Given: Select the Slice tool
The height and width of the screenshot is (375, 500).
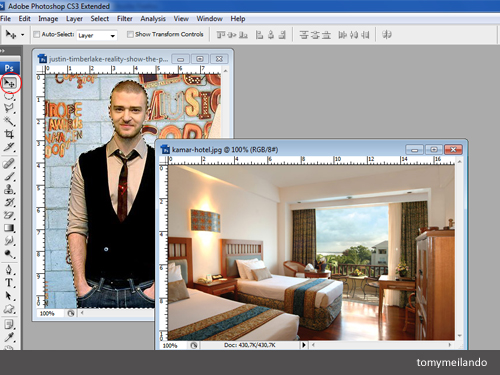Looking at the screenshot, I should pyautogui.click(x=9, y=147).
